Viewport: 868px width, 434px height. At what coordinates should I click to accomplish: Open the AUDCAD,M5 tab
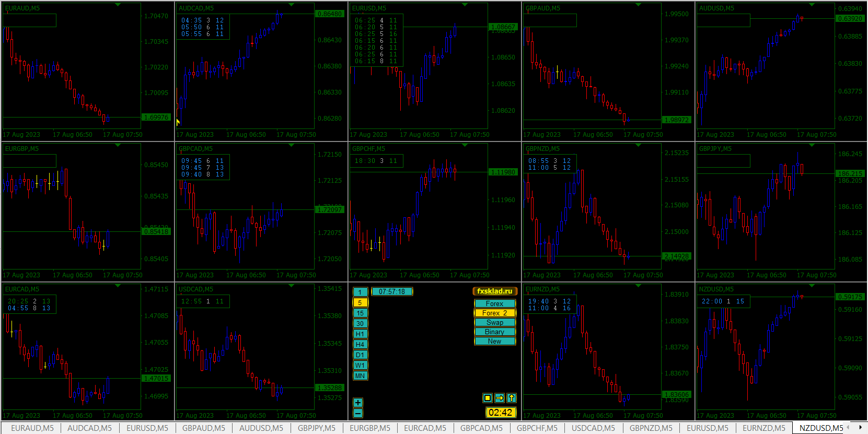[89, 428]
